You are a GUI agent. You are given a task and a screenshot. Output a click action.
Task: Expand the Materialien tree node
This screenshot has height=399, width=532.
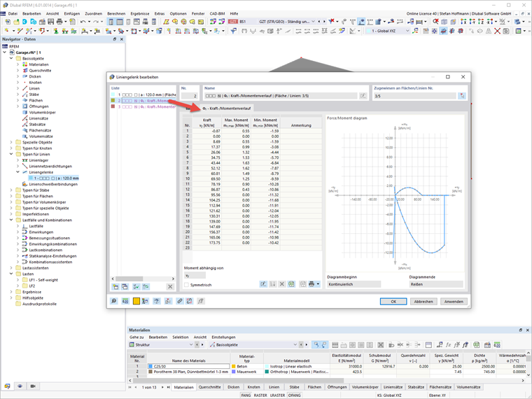pyautogui.click(x=18, y=64)
